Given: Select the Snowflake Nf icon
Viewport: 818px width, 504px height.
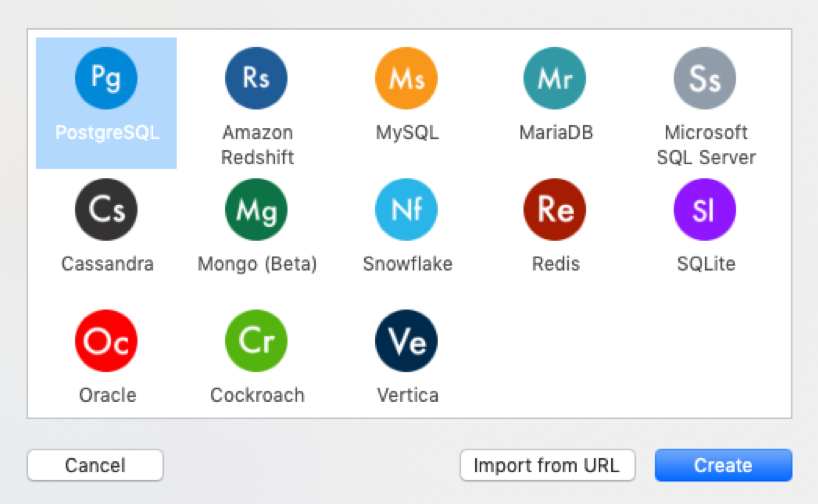Looking at the screenshot, I should pos(406,210).
